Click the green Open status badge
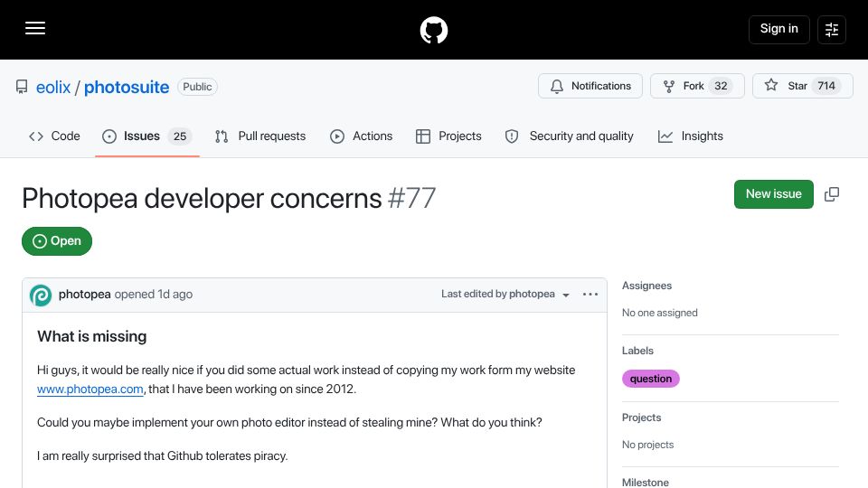Screen dimensions: 868x488 click(57, 241)
